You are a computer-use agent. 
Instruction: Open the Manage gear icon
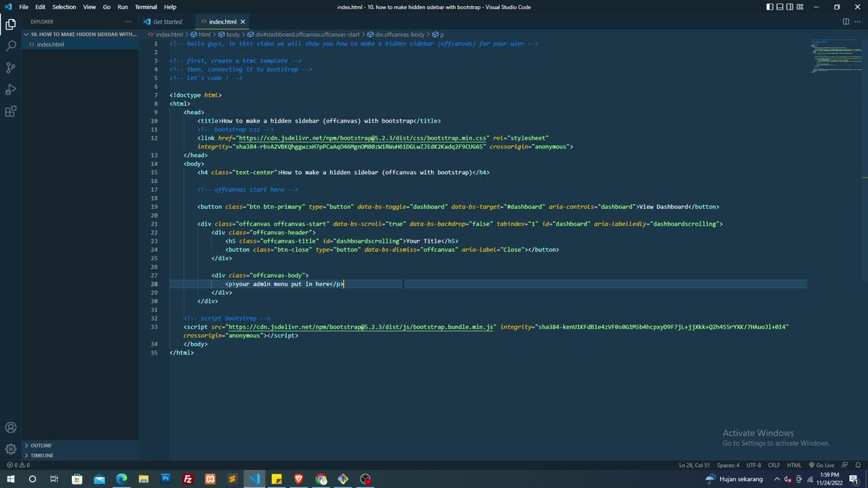pos(10,449)
